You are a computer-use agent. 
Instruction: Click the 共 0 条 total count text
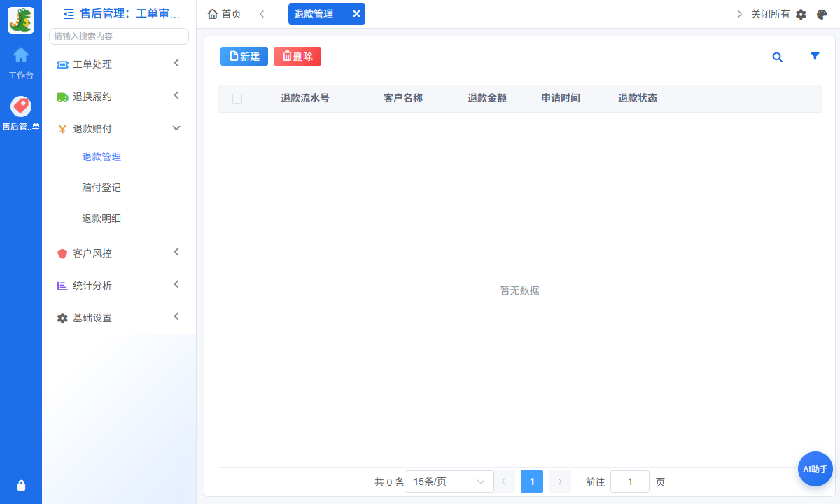click(x=389, y=482)
